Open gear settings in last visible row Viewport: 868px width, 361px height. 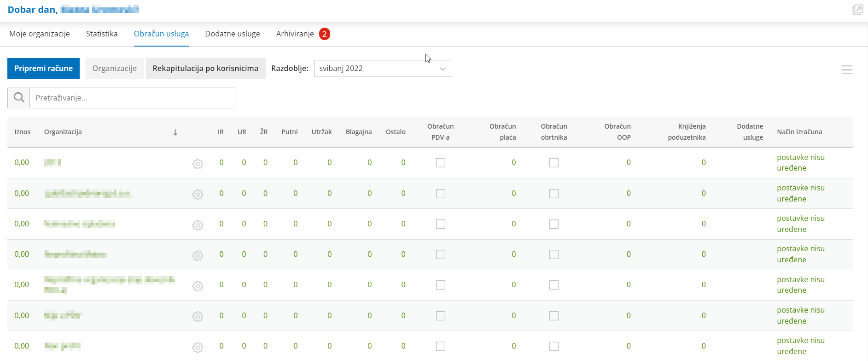198,347
